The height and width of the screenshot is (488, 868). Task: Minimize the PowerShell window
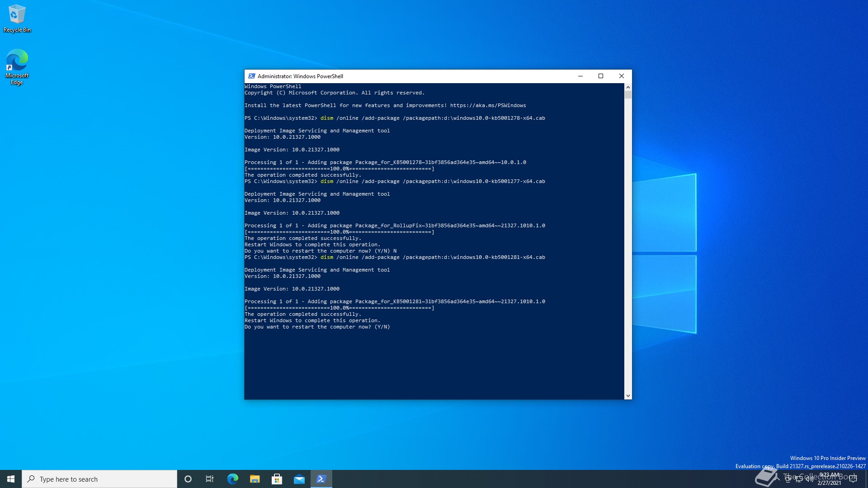click(580, 76)
